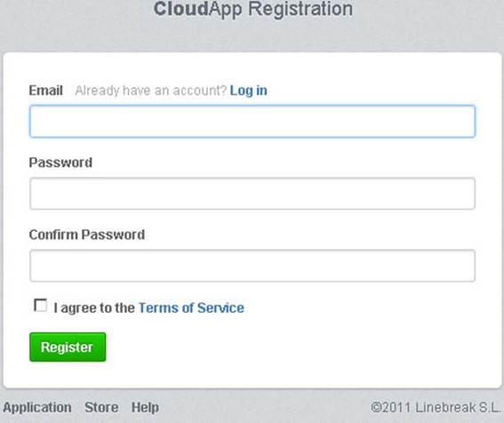The height and width of the screenshot is (423, 504).
Task: Click the Confirm Password label
Action: tap(87, 235)
